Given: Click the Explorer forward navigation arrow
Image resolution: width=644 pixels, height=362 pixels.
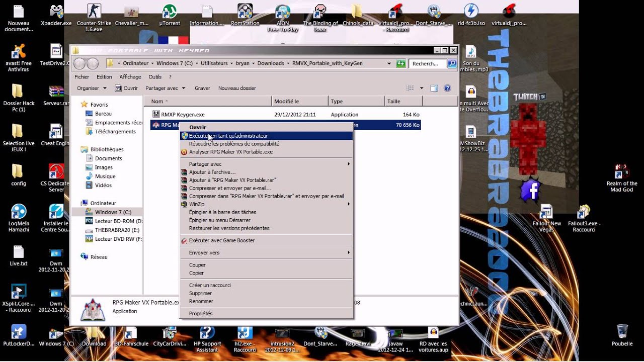Looking at the screenshot, I should click(93, 64).
